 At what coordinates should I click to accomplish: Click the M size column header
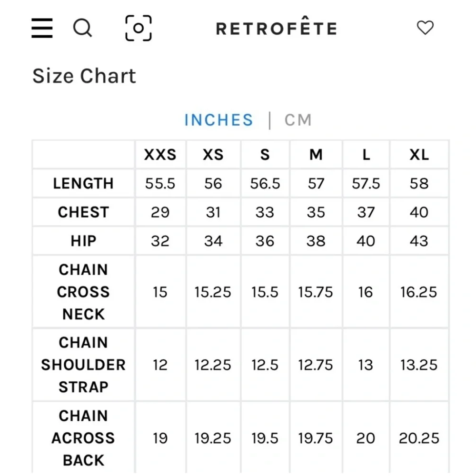click(316, 155)
